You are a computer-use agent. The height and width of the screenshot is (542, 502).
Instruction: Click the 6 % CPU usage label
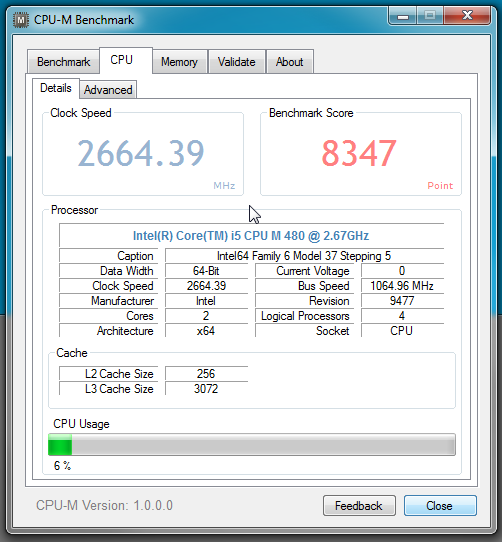(x=62, y=466)
